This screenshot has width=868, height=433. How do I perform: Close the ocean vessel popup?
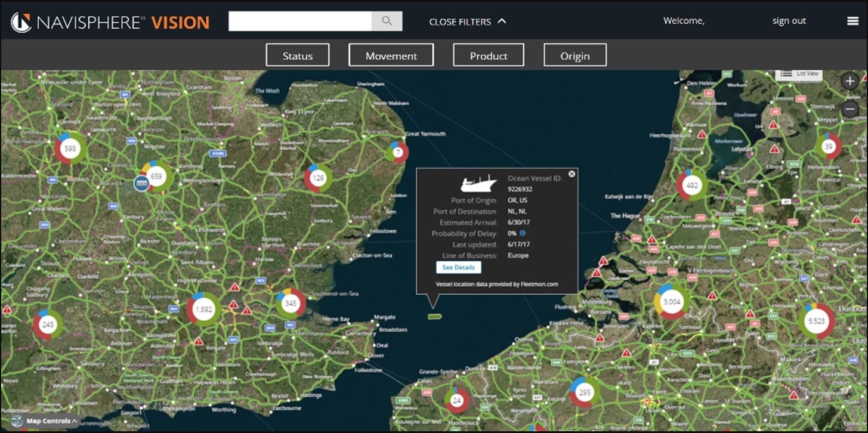point(572,174)
